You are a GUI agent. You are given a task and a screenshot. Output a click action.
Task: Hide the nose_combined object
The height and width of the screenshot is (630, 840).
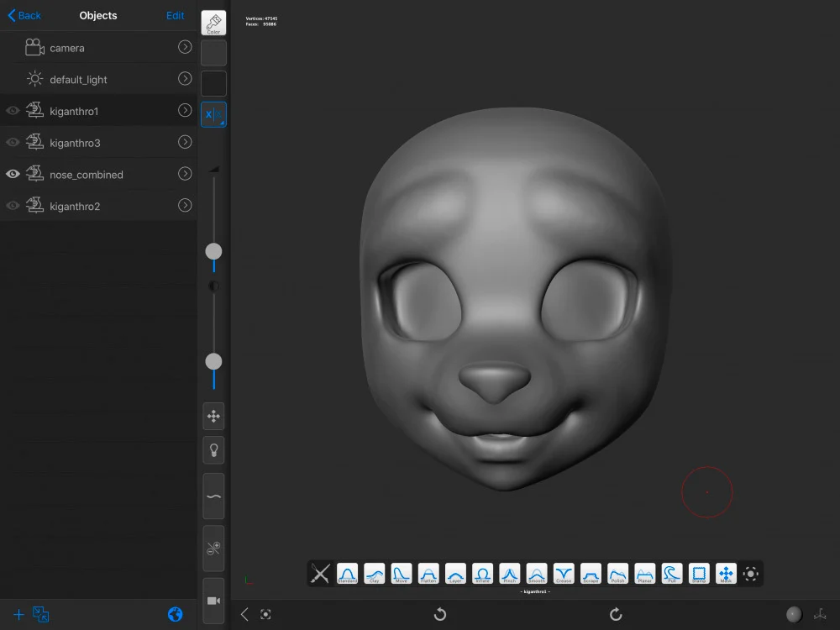12,174
